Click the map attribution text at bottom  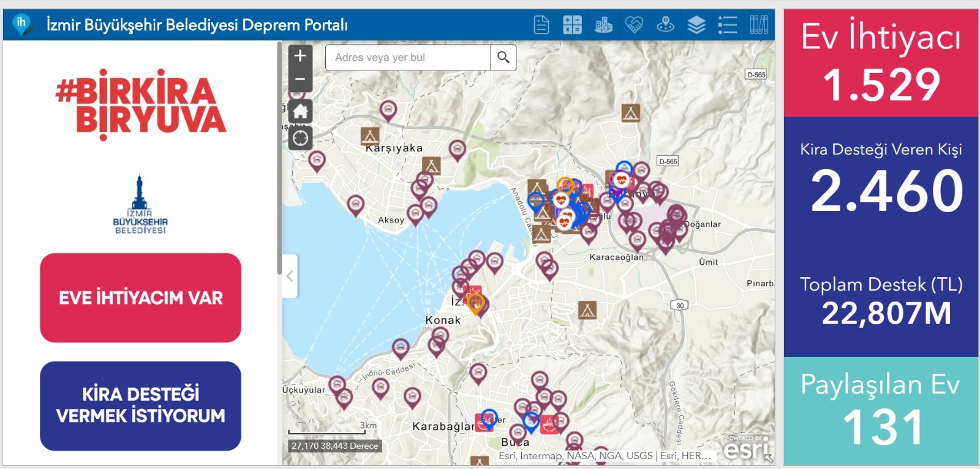[x=605, y=456]
